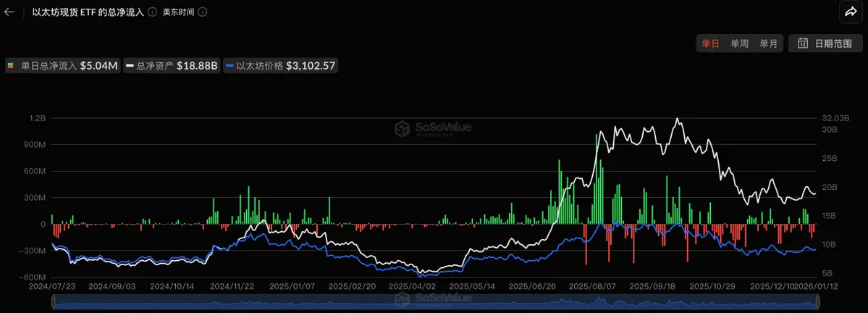
Task: Click the bottom range navigator track
Action: pos(435,302)
